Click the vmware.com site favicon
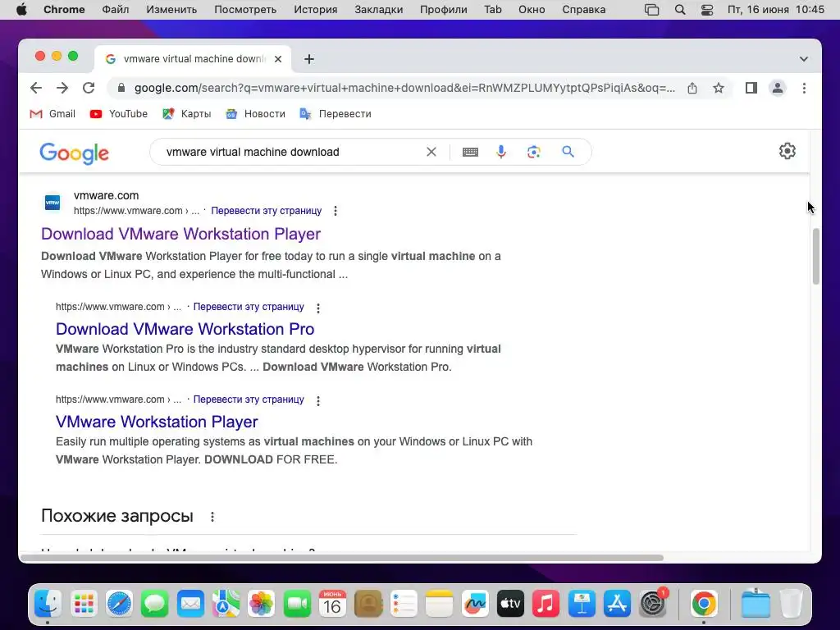This screenshot has width=840, height=630. [x=52, y=203]
